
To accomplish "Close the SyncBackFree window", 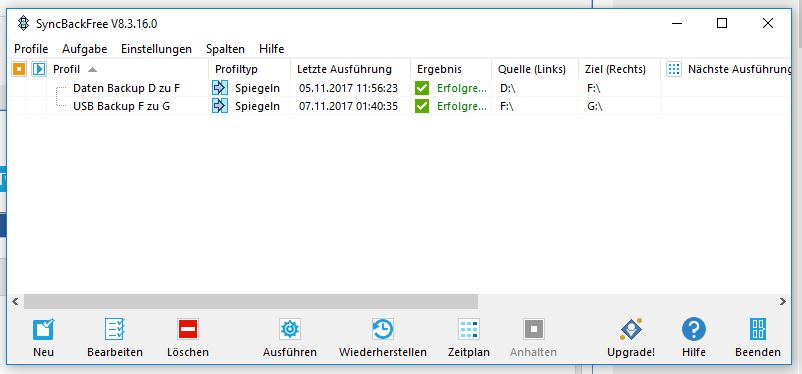I will (x=767, y=23).
